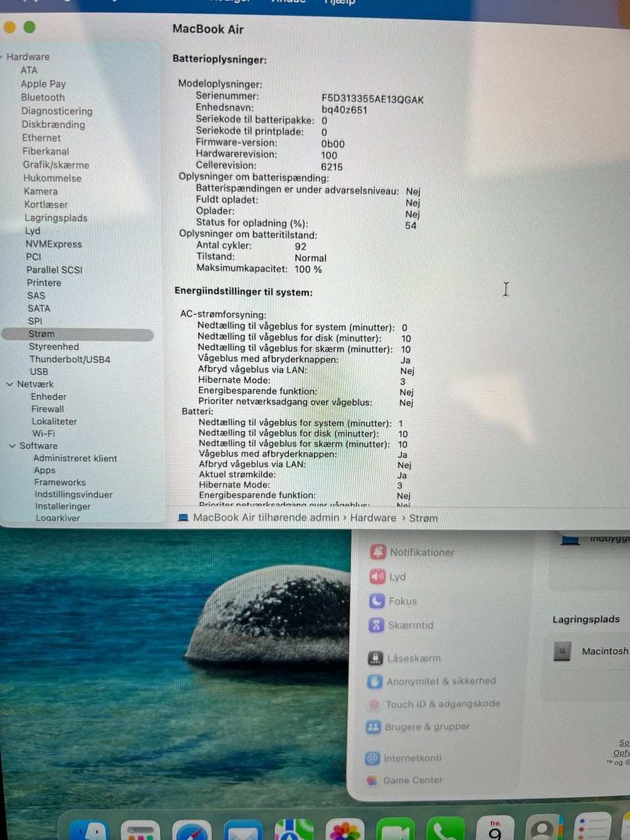Select Firewall under Netværk

point(48,409)
